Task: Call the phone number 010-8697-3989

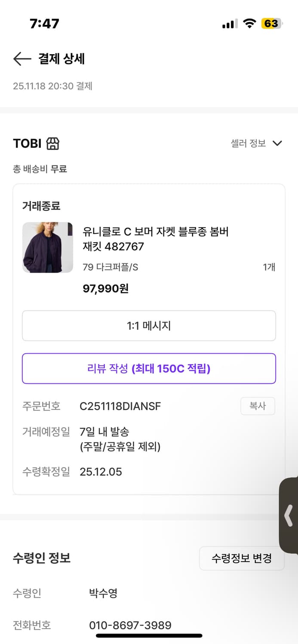Action: point(130,625)
